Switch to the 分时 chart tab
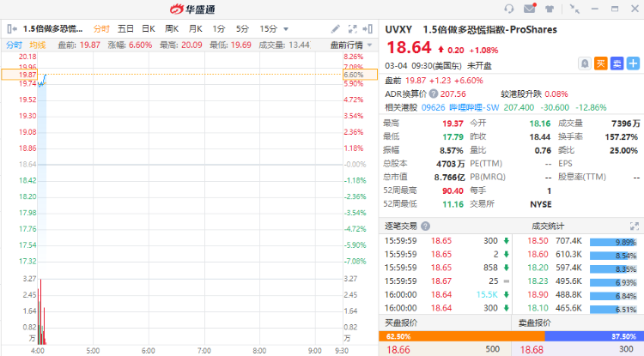The width and height of the screenshot is (644, 356). click(x=101, y=28)
